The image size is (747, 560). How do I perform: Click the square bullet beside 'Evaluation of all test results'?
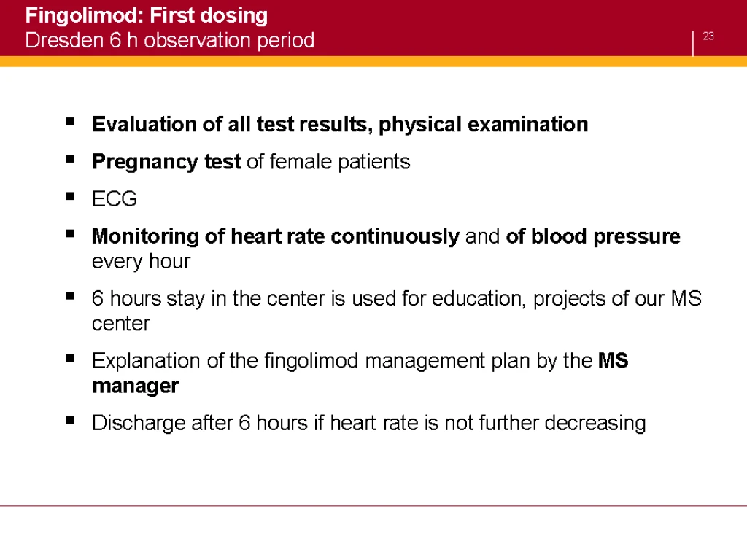[71, 122]
